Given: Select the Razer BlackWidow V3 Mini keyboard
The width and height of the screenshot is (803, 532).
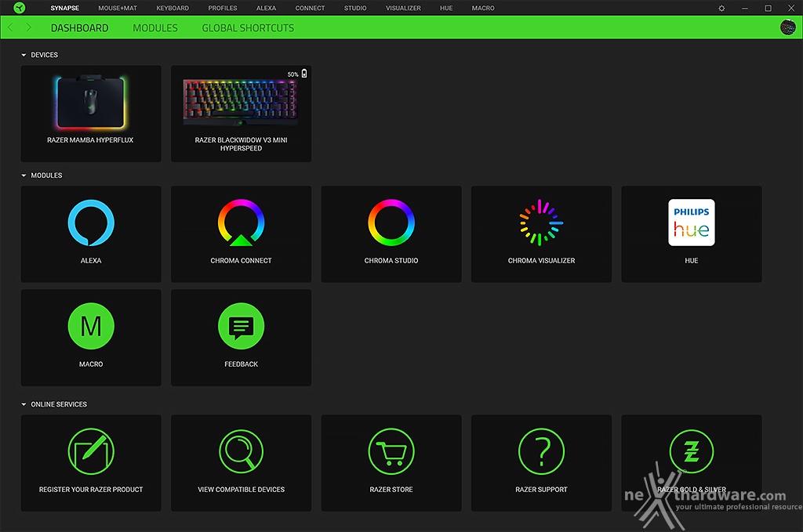Looking at the screenshot, I should point(242,114).
